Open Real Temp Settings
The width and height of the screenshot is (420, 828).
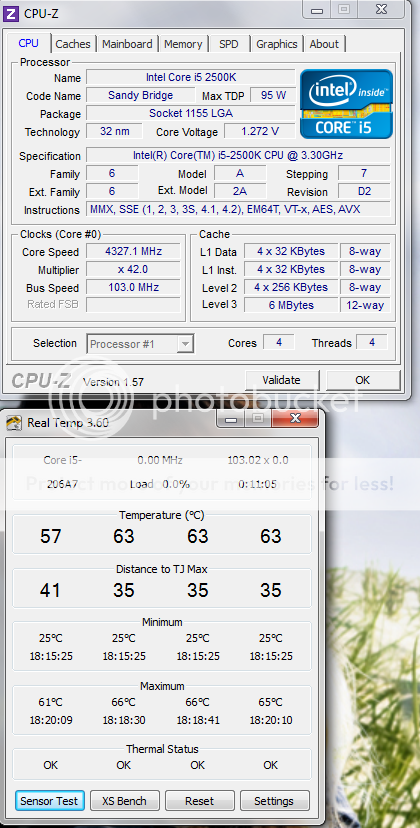click(274, 801)
